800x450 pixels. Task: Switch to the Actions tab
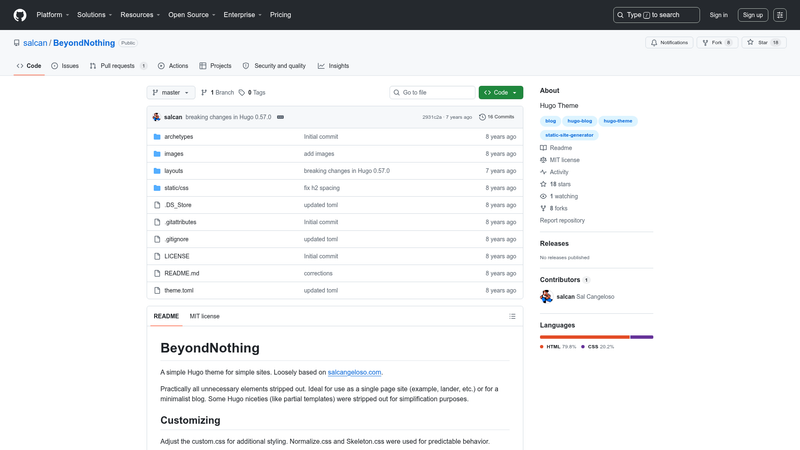[x=173, y=66]
